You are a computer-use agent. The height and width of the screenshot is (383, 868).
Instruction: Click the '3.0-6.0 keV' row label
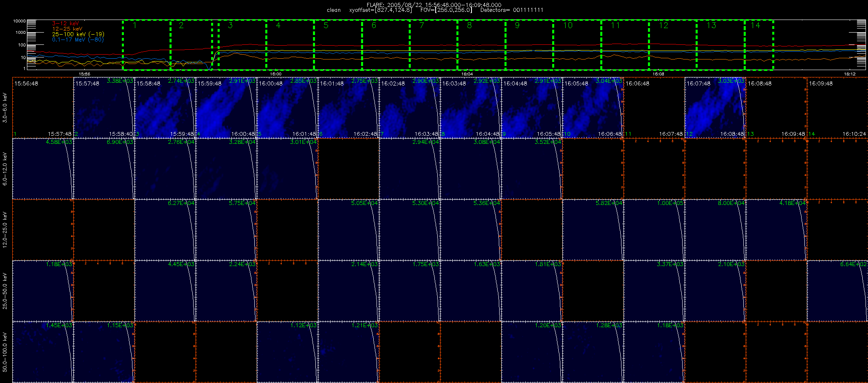pyautogui.click(x=5, y=108)
